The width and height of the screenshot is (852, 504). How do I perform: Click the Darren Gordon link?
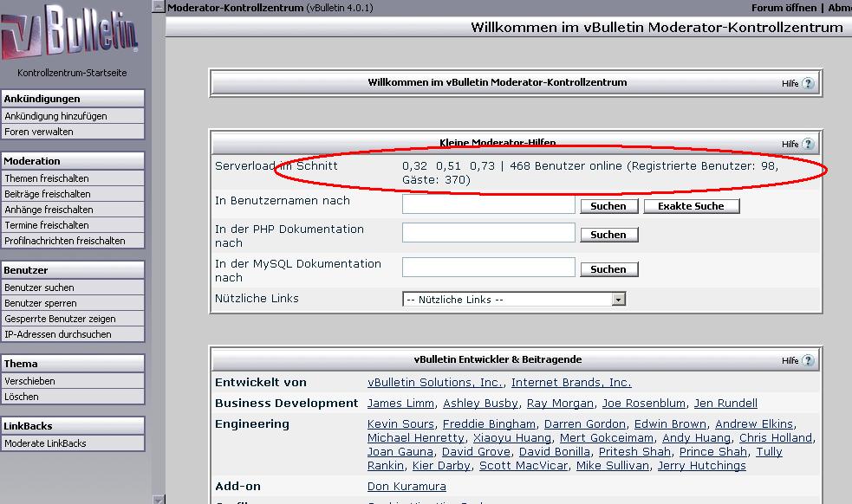pos(585,424)
